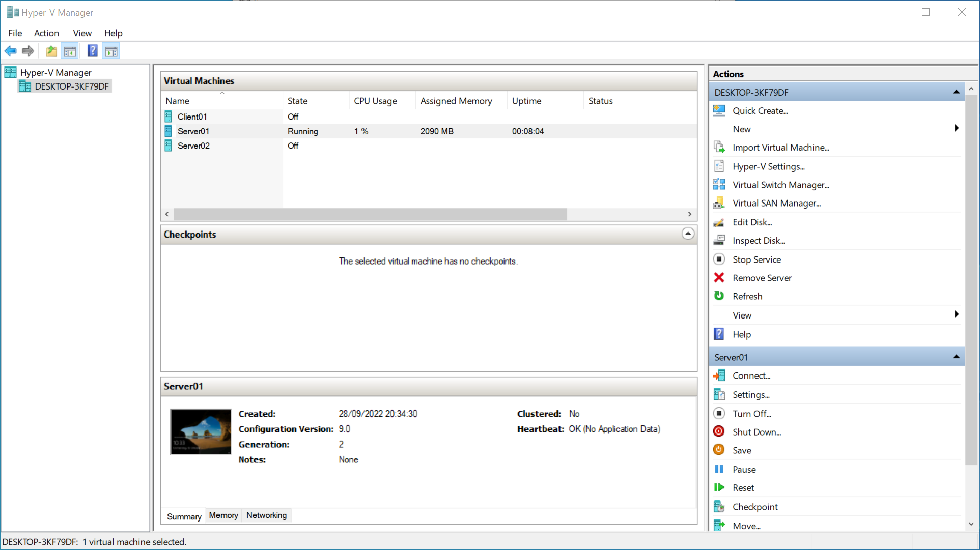The height and width of the screenshot is (550, 980).
Task: Click the red Shut Down icon
Action: click(719, 431)
